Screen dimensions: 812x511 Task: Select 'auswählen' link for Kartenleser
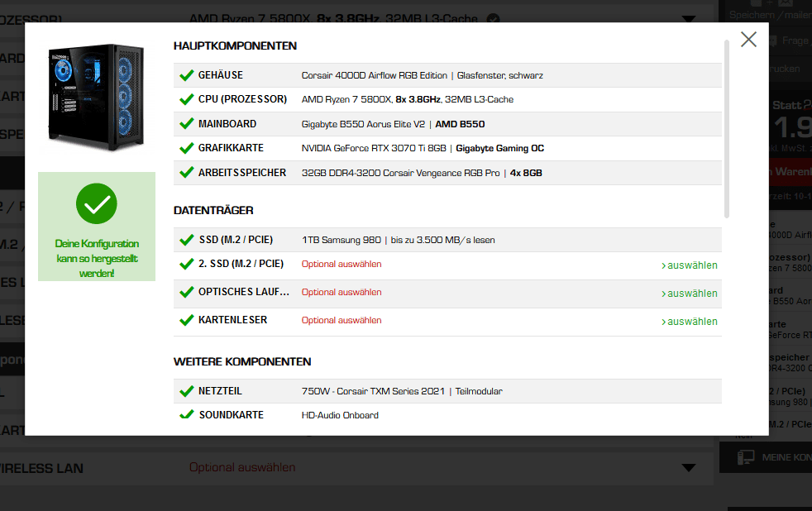690,321
